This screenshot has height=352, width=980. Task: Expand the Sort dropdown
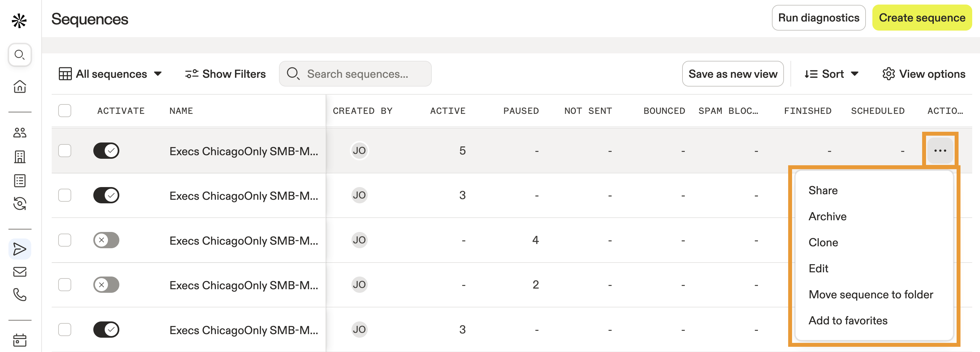831,74
